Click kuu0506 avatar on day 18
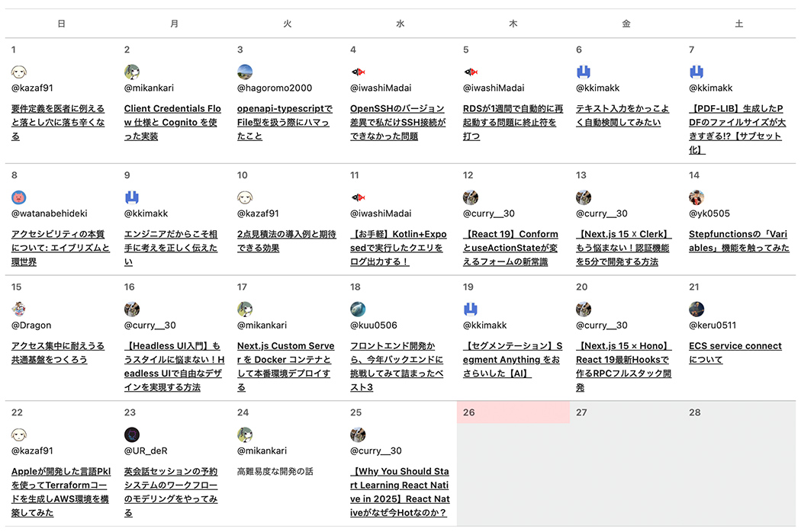The image size is (801, 532). (358, 309)
